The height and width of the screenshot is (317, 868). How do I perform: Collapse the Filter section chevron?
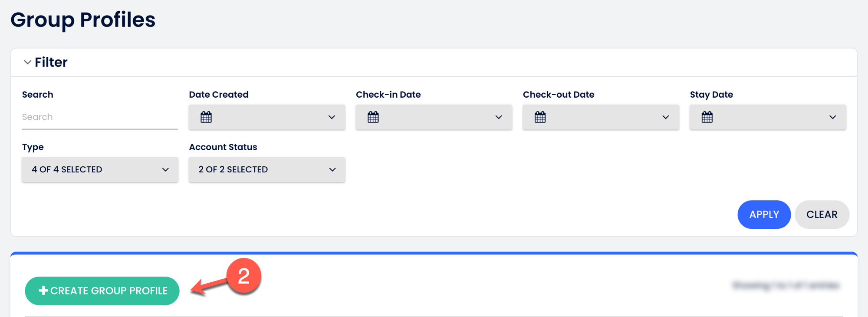[x=27, y=63]
